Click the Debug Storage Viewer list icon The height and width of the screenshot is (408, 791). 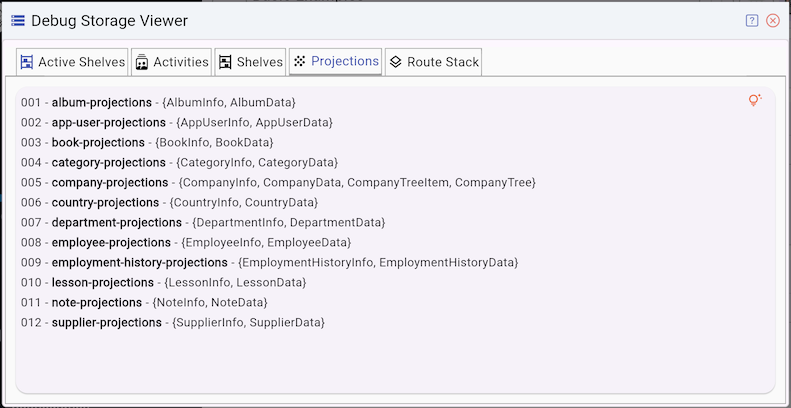click(x=18, y=20)
